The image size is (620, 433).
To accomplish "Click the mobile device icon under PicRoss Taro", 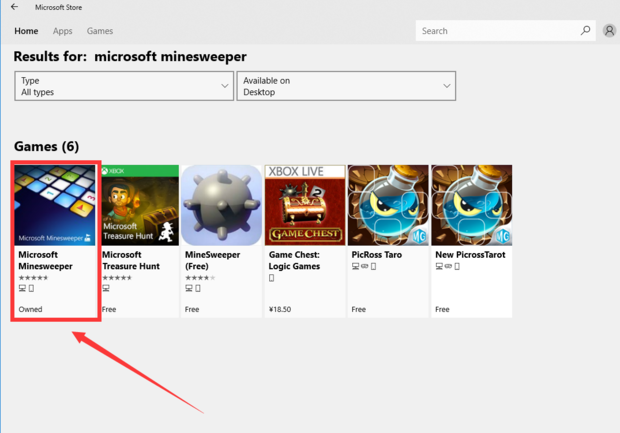I will click(373, 266).
